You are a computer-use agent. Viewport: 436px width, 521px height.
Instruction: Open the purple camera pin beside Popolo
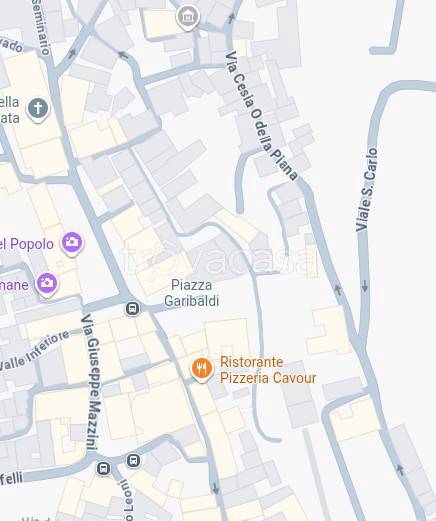[72, 244]
